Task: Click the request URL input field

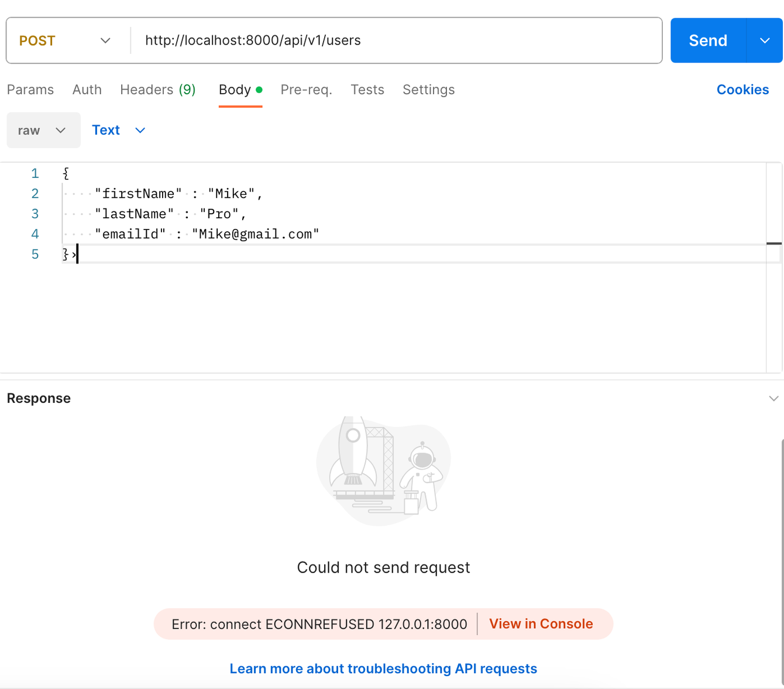Action: click(x=397, y=40)
